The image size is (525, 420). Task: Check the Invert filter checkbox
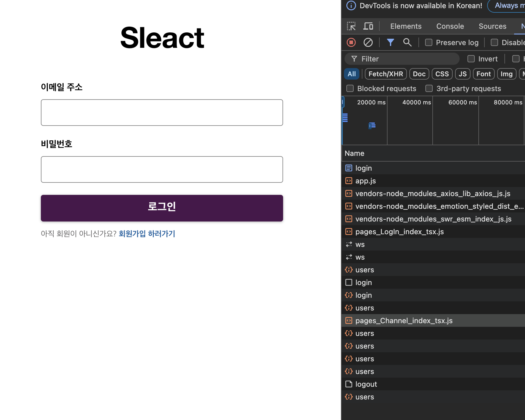pyautogui.click(x=471, y=59)
